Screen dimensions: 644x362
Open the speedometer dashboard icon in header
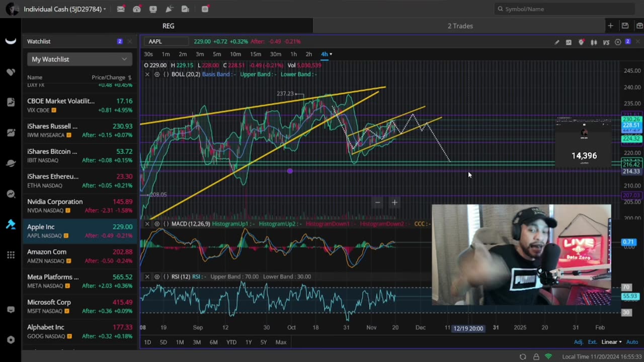(x=137, y=9)
